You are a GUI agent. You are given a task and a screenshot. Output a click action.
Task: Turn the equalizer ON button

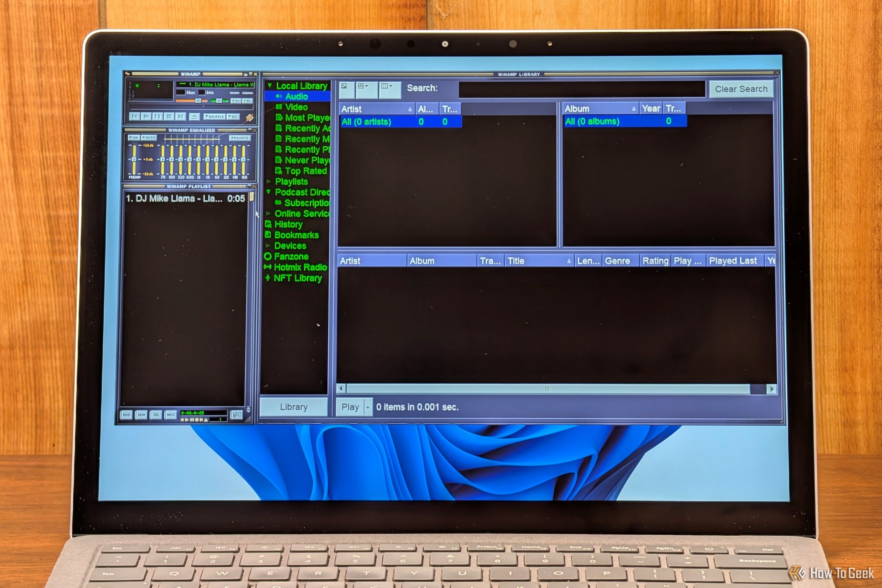click(134, 138)
